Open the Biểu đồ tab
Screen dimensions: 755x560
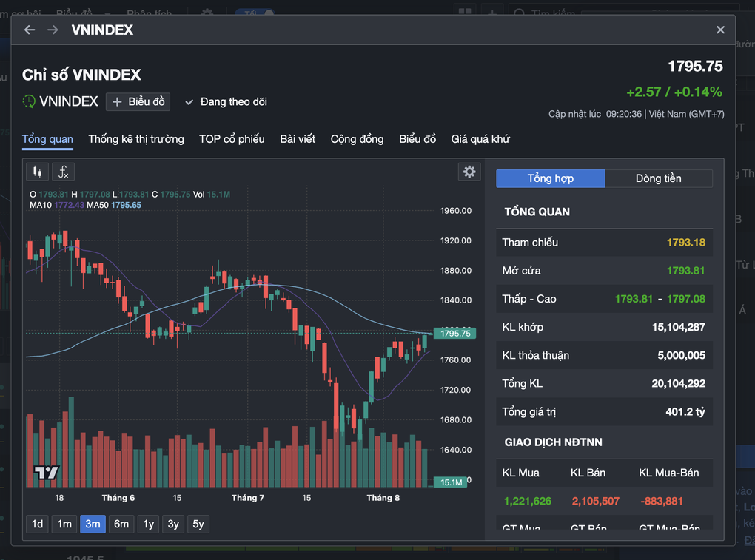pyautogui.click(x=417, y=139)
